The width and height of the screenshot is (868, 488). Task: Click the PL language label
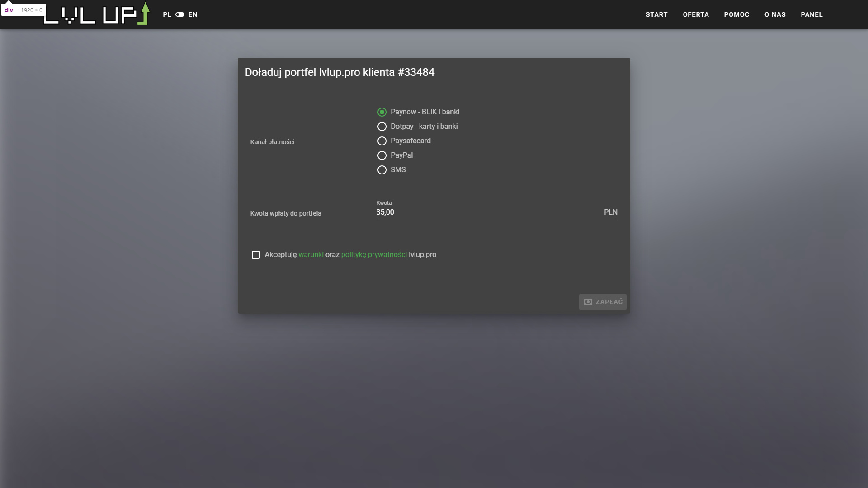pyautogui.click(x=167, y=14)
